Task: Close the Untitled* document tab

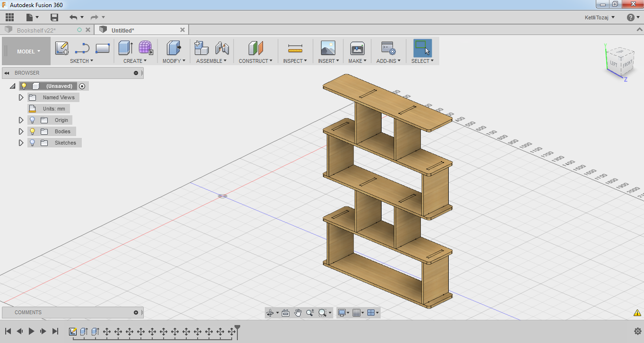Action: [183, 30]
